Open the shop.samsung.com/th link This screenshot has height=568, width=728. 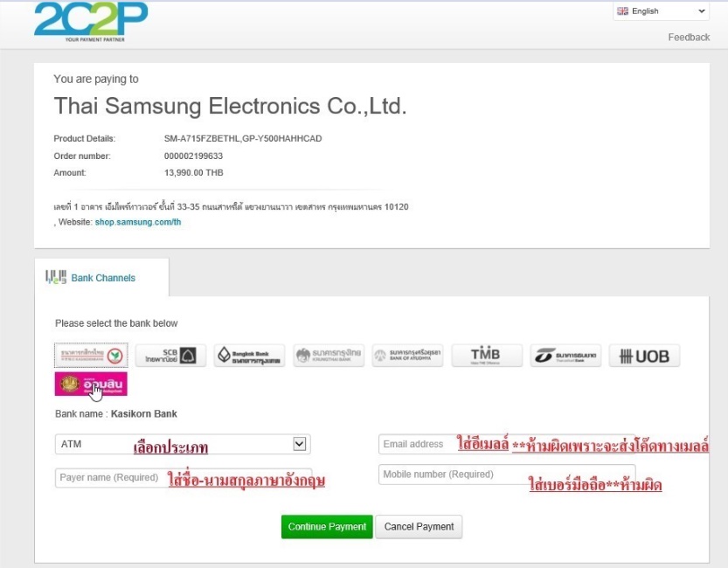(138, 222)
